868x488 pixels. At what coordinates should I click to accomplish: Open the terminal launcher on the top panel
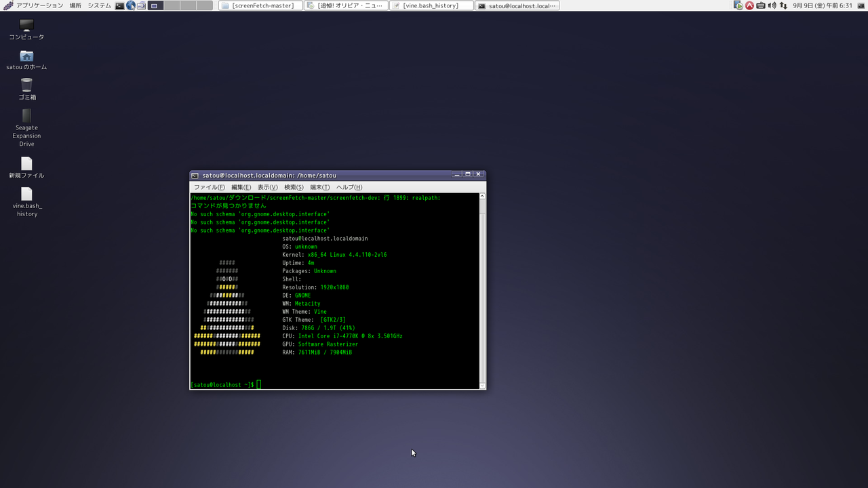click(x=120, y=5)
